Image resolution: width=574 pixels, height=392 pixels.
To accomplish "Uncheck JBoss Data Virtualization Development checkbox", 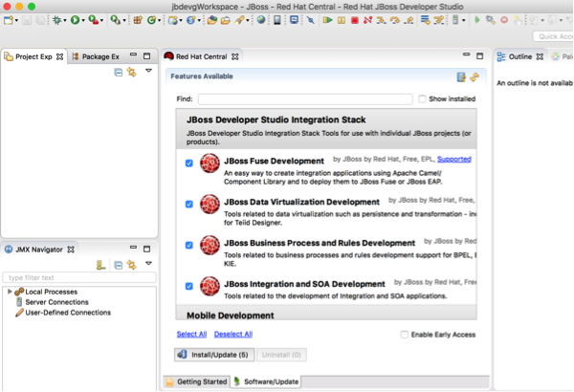I will coord(188,204).
